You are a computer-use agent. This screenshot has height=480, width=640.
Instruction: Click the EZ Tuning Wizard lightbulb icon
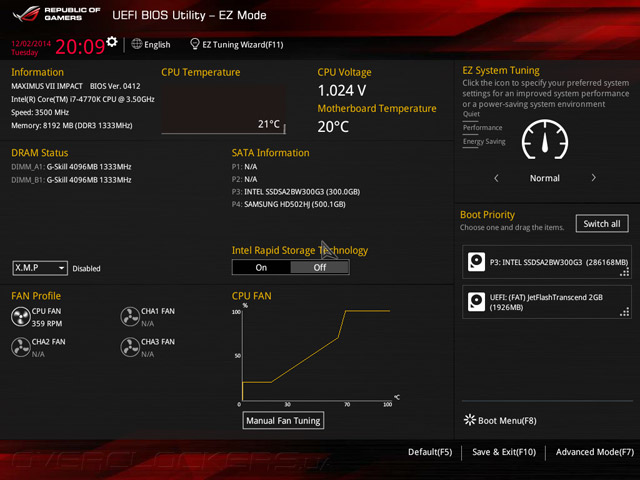pyautogui.click(x=195, y=44)
